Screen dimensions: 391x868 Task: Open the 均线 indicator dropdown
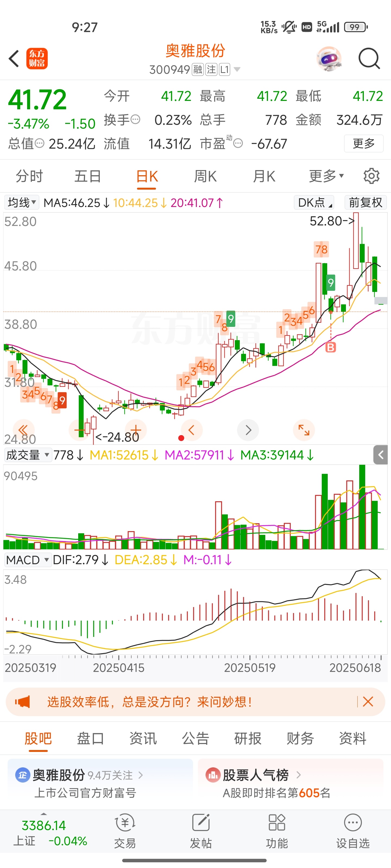tap(22, 203)
